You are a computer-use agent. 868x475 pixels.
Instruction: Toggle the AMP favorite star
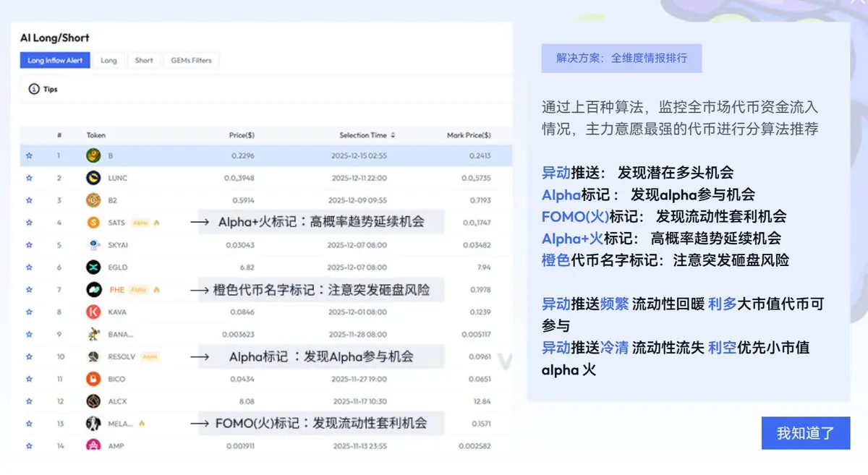coord(29,446)
